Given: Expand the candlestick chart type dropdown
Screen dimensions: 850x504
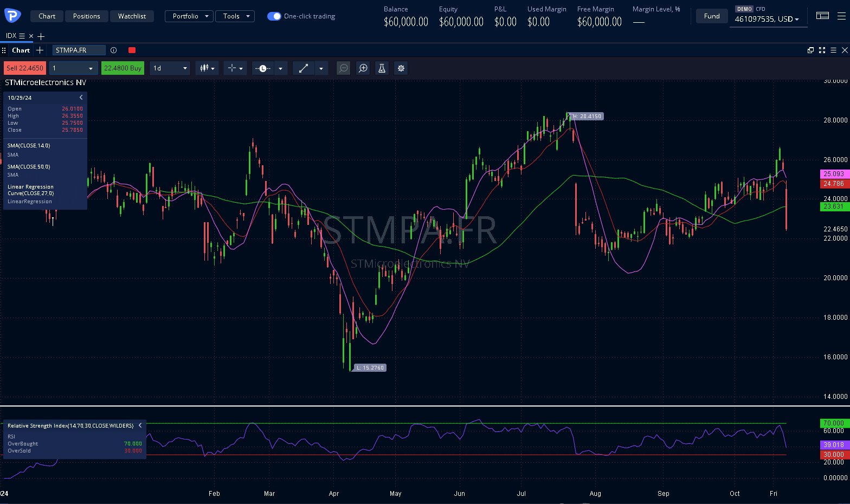Looking at the screenshot, I should (208, 68).
